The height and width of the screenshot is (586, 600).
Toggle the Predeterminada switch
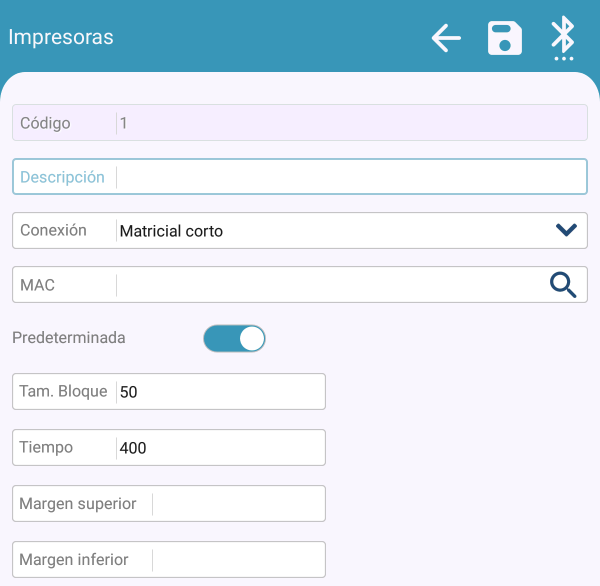234,339
